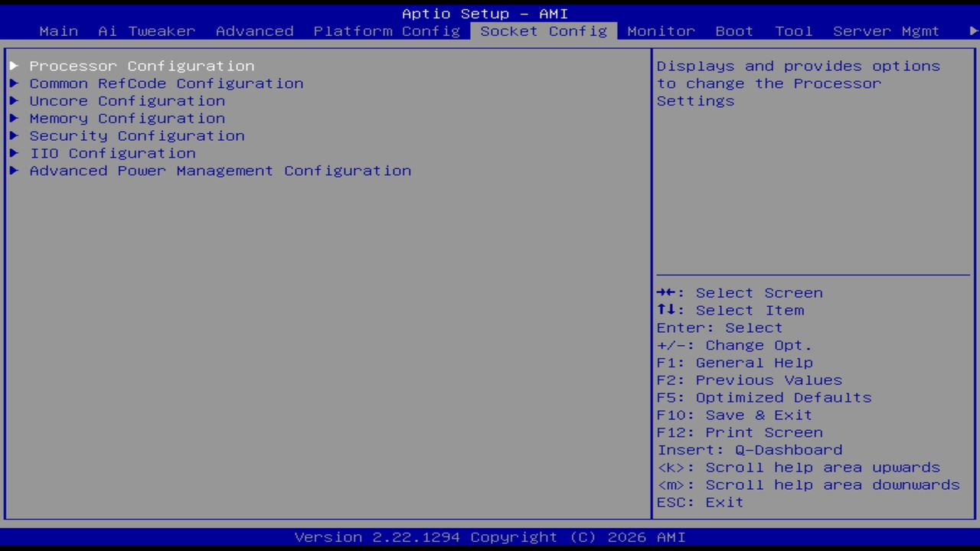Open the Server Mgmt menu
The height and width of the screenshot is (551, 980).
885,31
